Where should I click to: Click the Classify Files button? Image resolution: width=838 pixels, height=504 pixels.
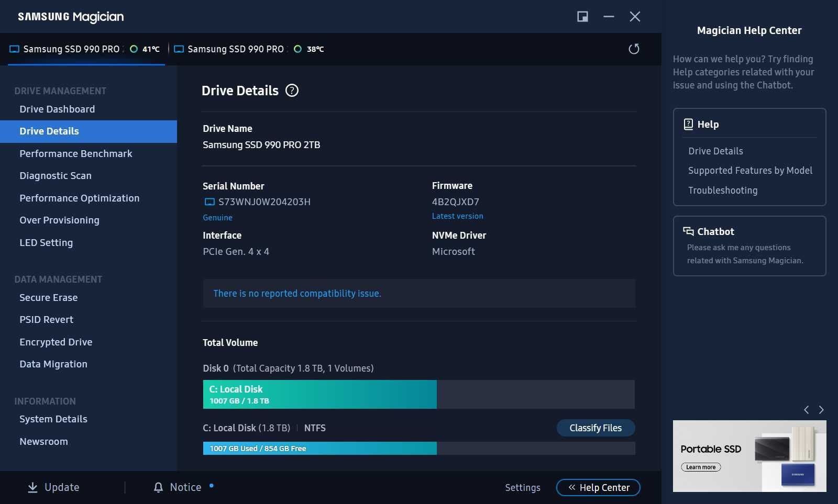coord(596,428)
